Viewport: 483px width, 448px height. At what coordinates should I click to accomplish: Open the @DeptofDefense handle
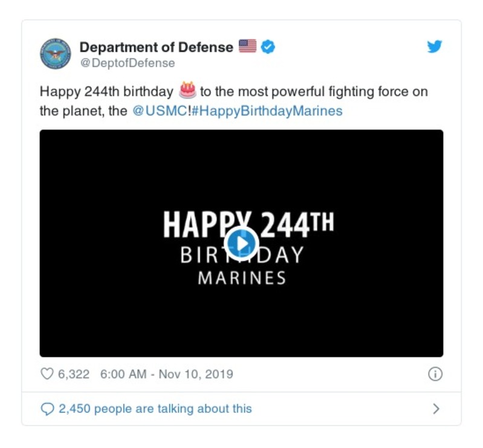127,63
